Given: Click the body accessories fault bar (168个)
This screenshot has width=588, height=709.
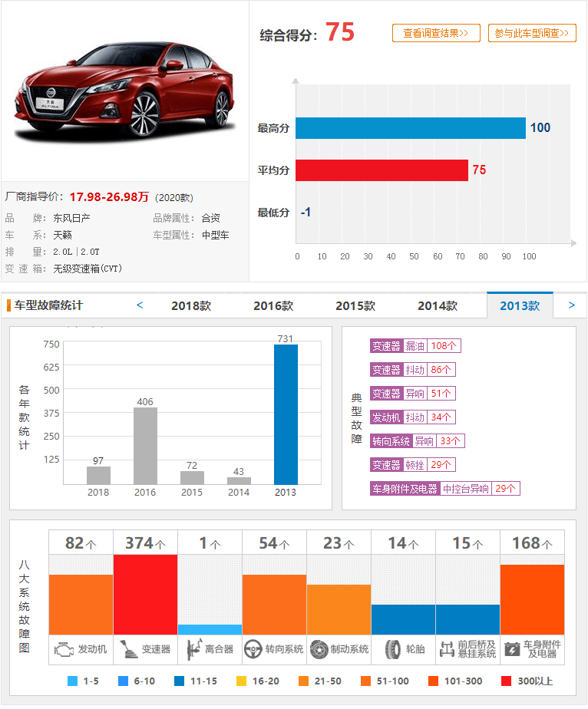Looking at the screenshot, I should click(x=533, y=599).
